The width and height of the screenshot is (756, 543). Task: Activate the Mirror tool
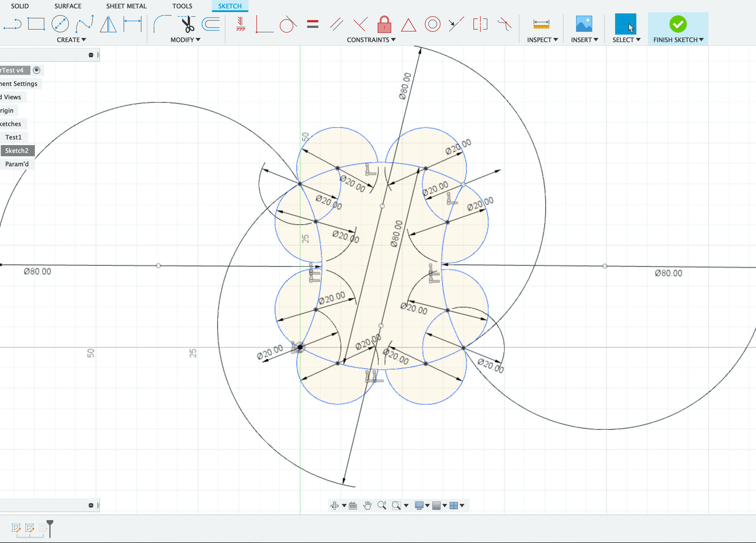pyautogui.click(x=108, y=24)
